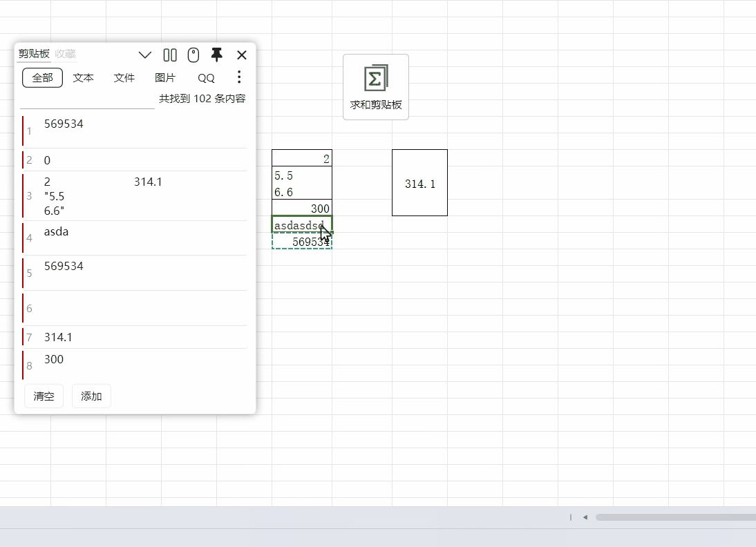Switch to the 收藏 tab
The height and width of the screenshot is (547, 756).
66,54
